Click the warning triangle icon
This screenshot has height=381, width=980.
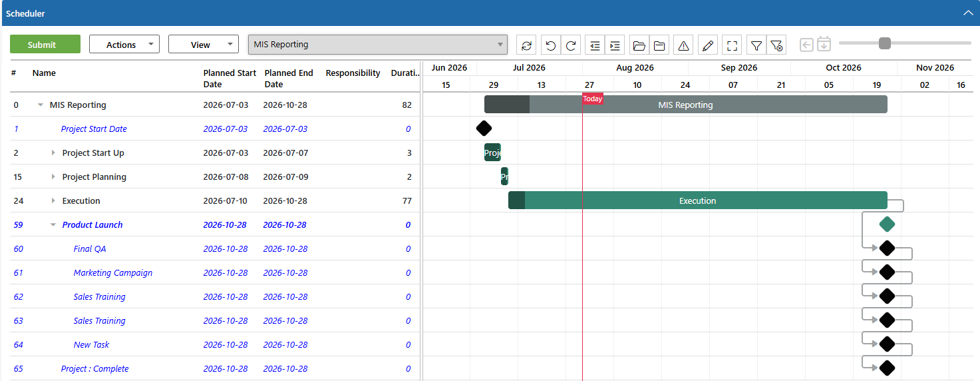click(683, 45)
